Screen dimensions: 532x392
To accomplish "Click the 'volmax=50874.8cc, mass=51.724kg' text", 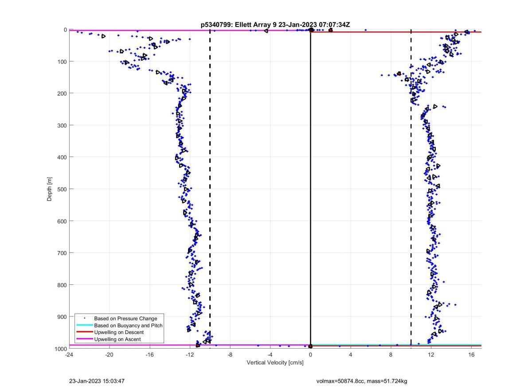I will click(362, 381).
